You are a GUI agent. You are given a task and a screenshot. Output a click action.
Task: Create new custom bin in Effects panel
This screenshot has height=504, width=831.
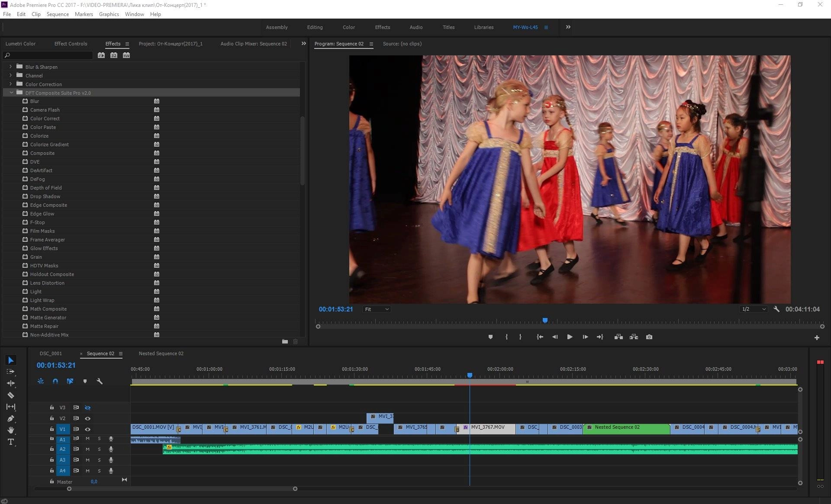click(x=285, y=341)
